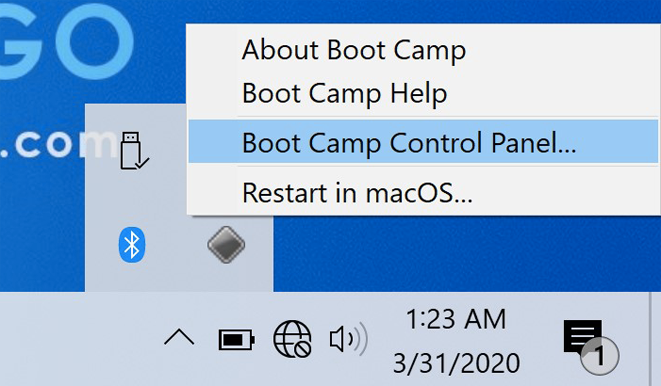Open Boot Camp Control Panel… entry
661x386 pixels.
(423, 142)
